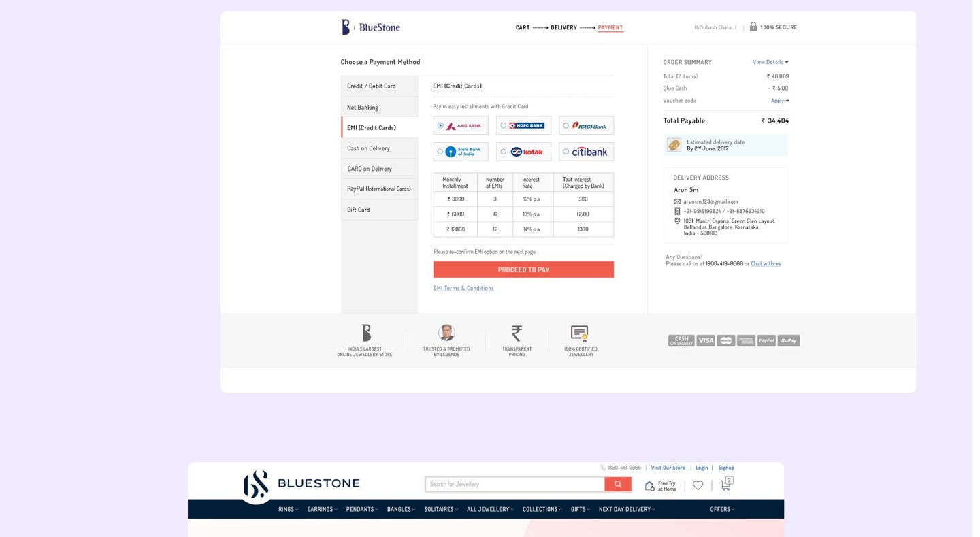This screenshot has width=980, height=537.
Task: Click the Cash on Delivery payment badge
Action: click(x=681, y=340)
